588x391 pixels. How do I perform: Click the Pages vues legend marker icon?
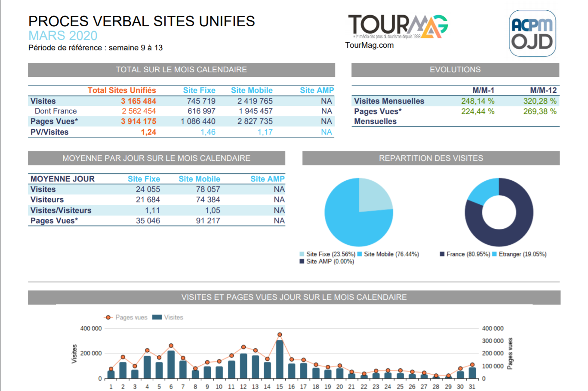click(108, 317)
